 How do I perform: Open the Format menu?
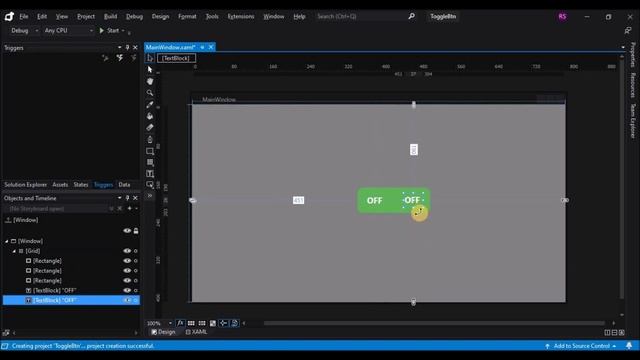[187, 16]
